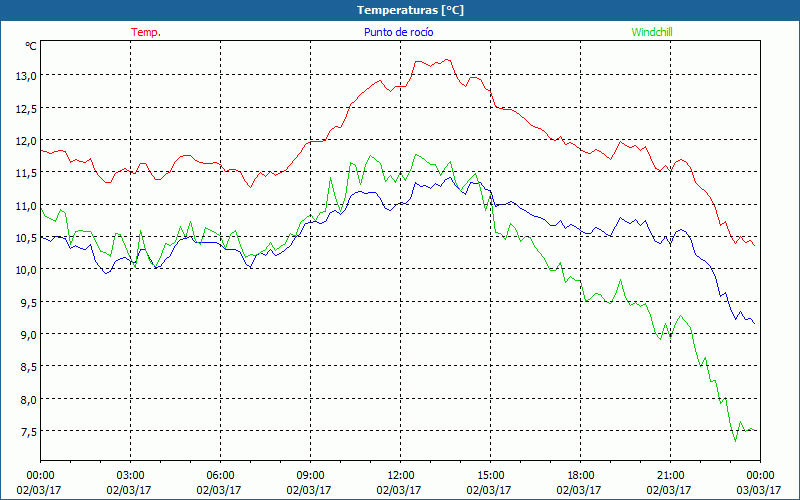Click the 03/03/17 date label
The width and height of the screenshot is (800, 500).
[760, 490]
